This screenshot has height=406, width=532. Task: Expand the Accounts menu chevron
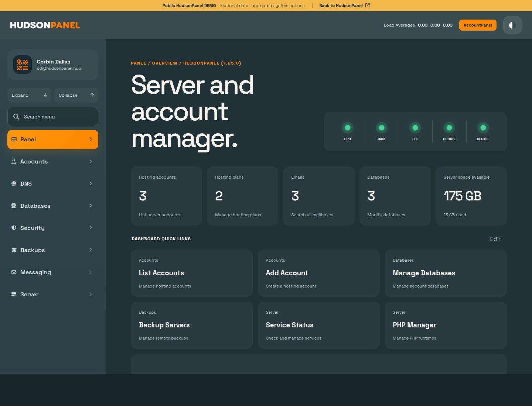91,161
